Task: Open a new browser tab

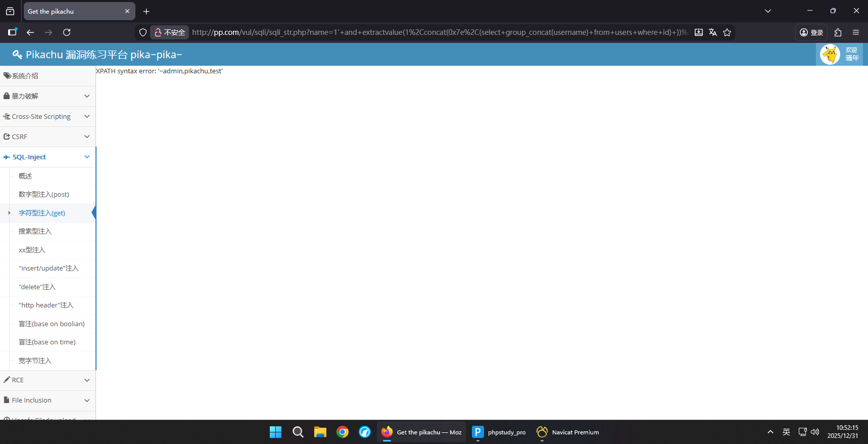Action: click(147, 11)
